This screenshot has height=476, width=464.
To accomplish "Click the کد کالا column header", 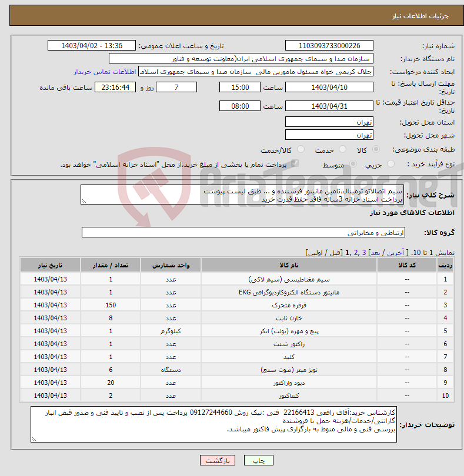I will click(x=407, y=265).
